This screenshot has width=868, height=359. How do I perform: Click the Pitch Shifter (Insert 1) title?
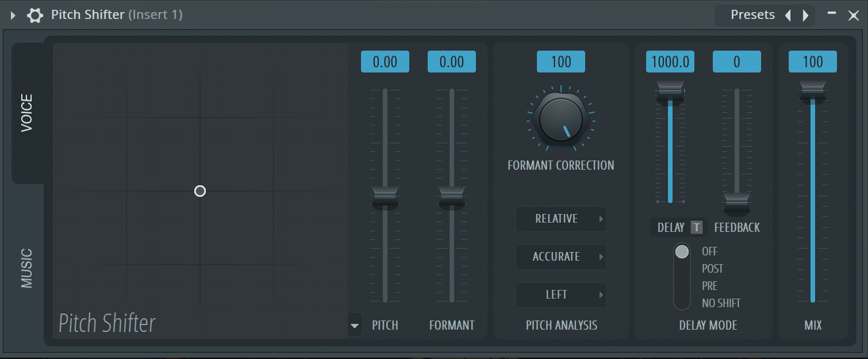117,15
